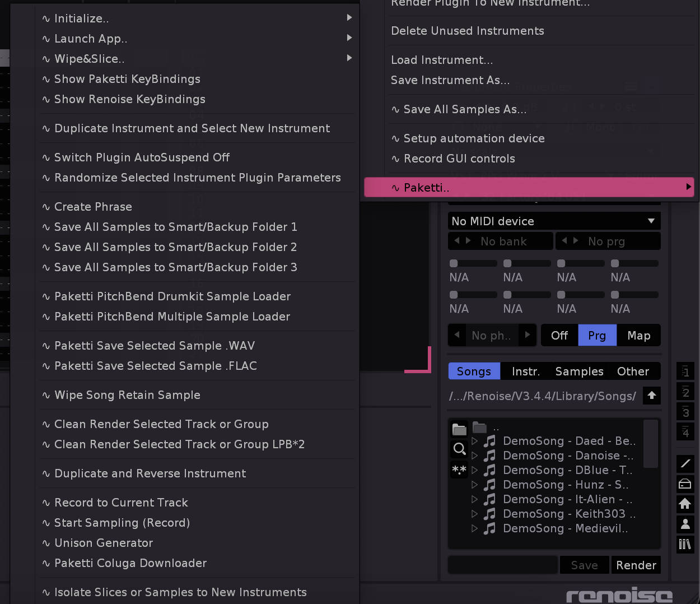Image resolution: width=700 pixels, height=604 pixels.
Task: Choose Unison Generator from the menu
Action: coord(104,543)
